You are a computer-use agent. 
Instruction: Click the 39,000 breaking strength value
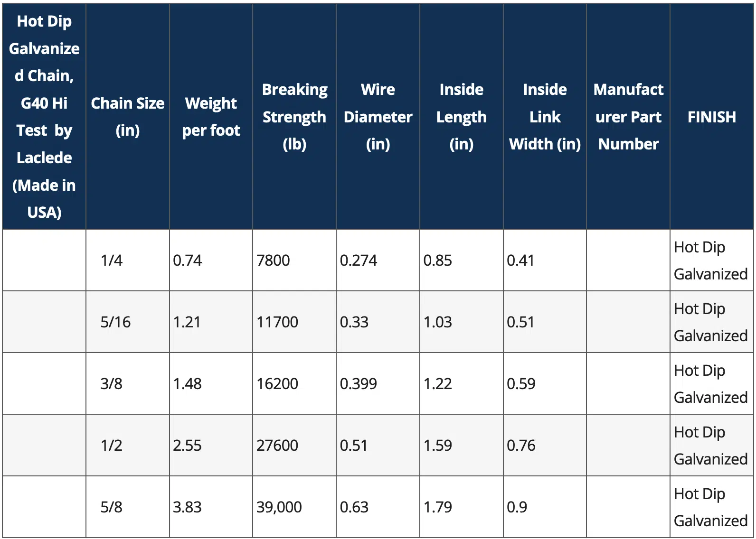[x=279, y=507]
